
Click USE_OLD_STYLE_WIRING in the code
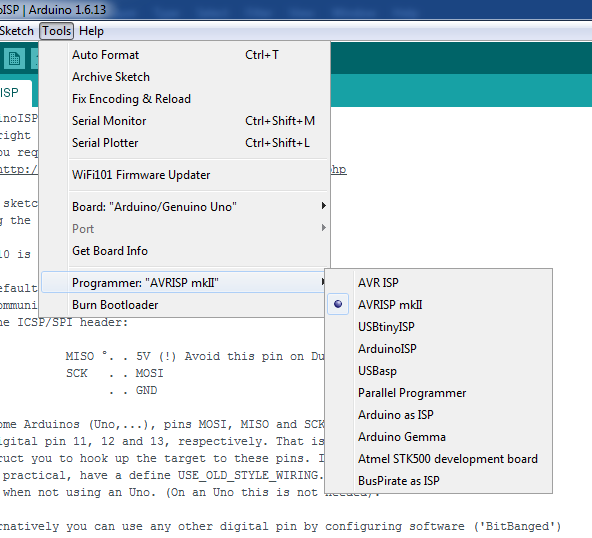tap(248, 475)
